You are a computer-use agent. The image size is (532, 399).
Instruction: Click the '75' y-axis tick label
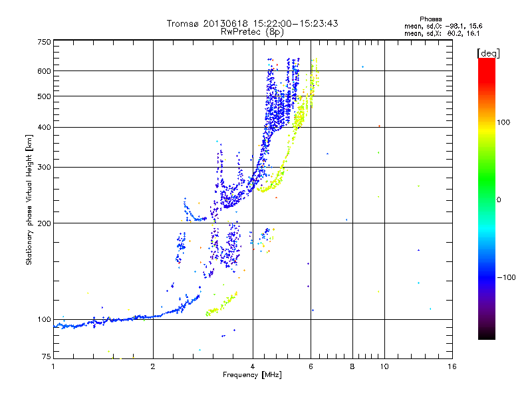coord(47,356)
